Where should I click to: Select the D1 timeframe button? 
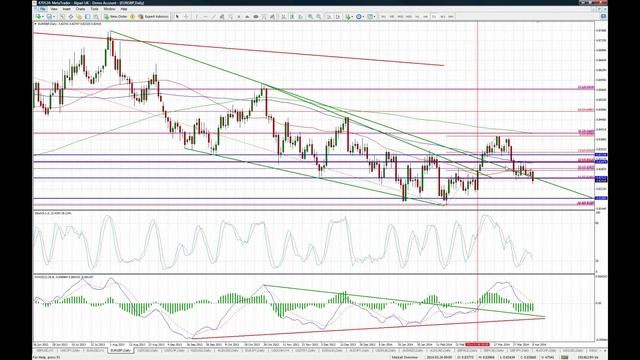click(x=434, y=17)
